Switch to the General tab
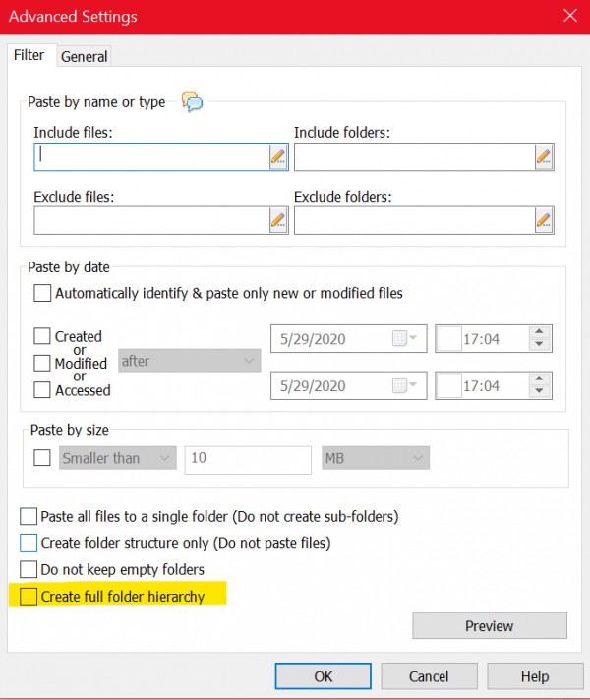The height and width of the screenshot is (700, 590). tap(84, 57)
